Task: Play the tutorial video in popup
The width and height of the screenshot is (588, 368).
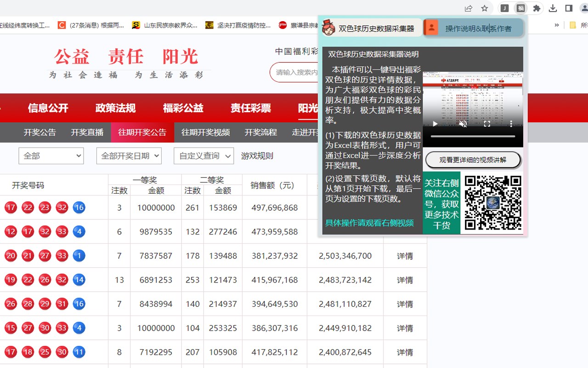Action: [x=435, y=124]
